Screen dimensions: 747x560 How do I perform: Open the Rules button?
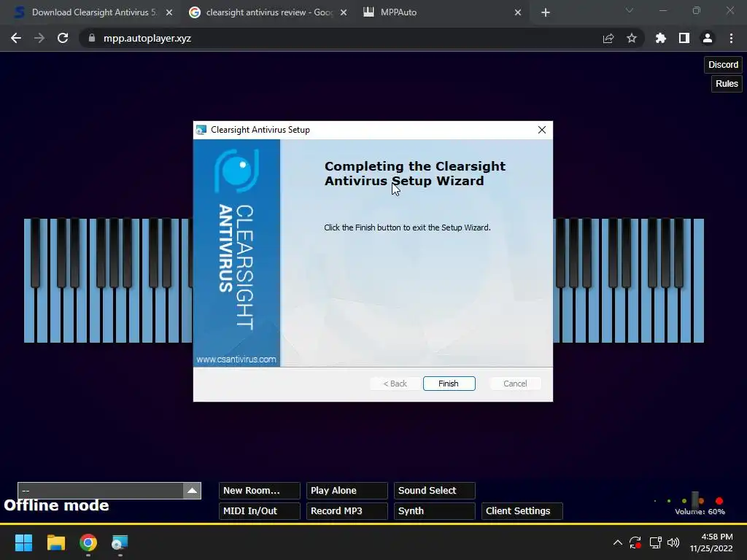coord(727,84)
